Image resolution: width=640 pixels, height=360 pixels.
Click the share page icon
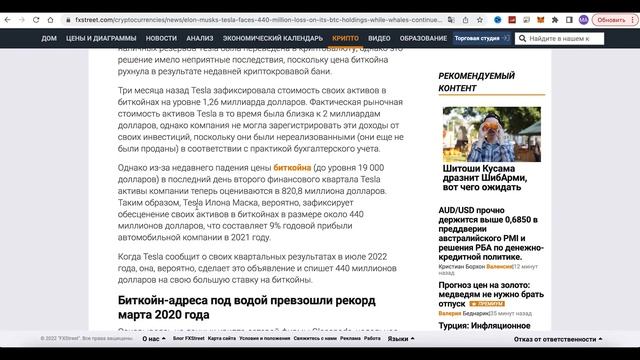(x=465, y=20)
